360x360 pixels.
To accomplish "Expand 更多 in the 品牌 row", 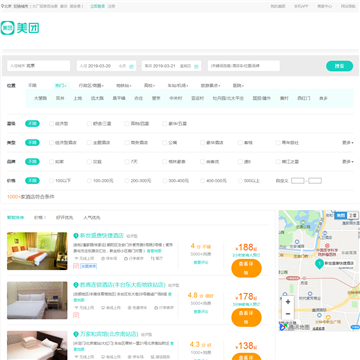I will (348, 162).
